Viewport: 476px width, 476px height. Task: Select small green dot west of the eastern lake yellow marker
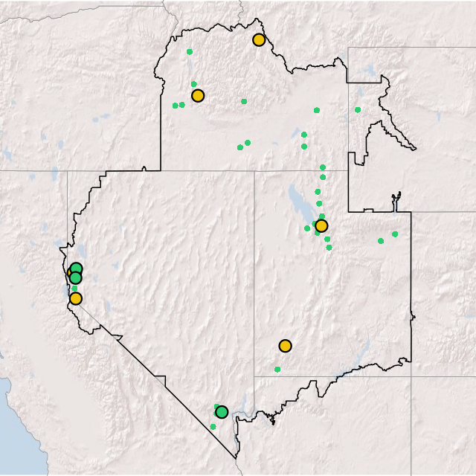307,228
